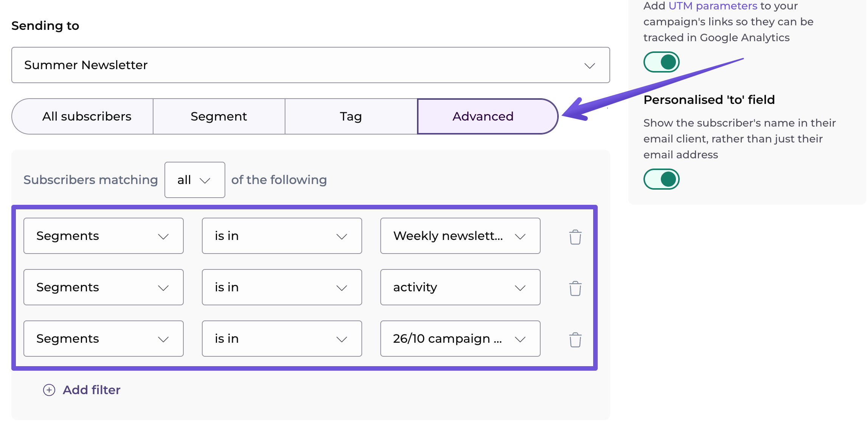The height and width of the screenshot is (427, 868).
Task: Choose the Tag tab
Action: click(x=351, y=116)
